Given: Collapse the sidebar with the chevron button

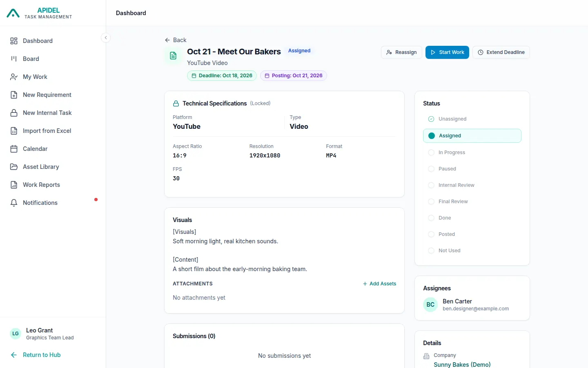Looking at the screenshot, I should [106, 38].
